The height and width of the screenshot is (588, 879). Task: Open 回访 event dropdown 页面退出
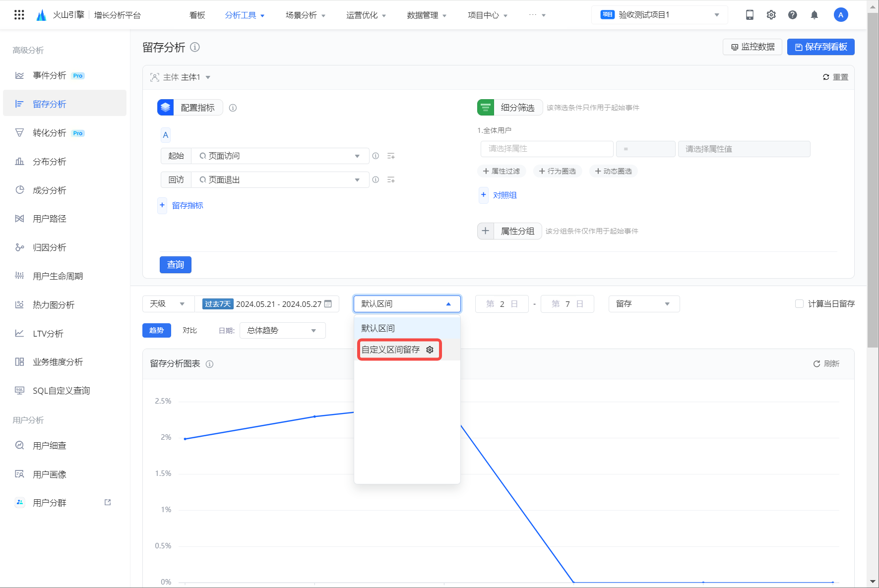coord(280,179)
